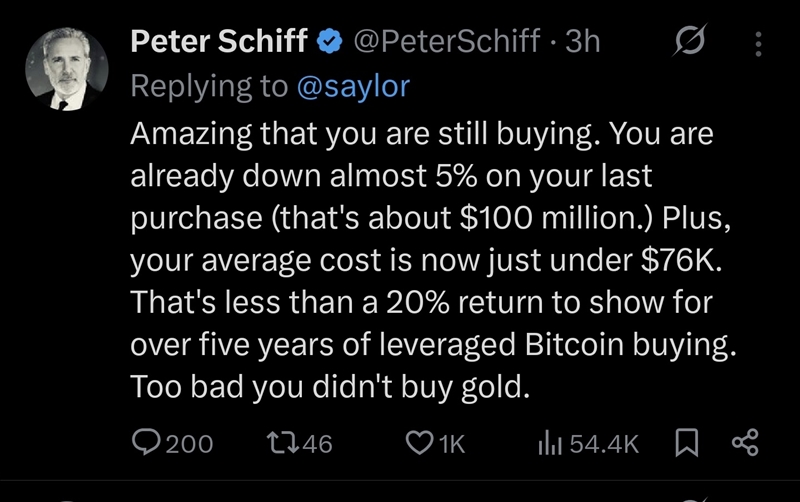Open the share post icon
The image size is (800, 502).
(745, 443)
